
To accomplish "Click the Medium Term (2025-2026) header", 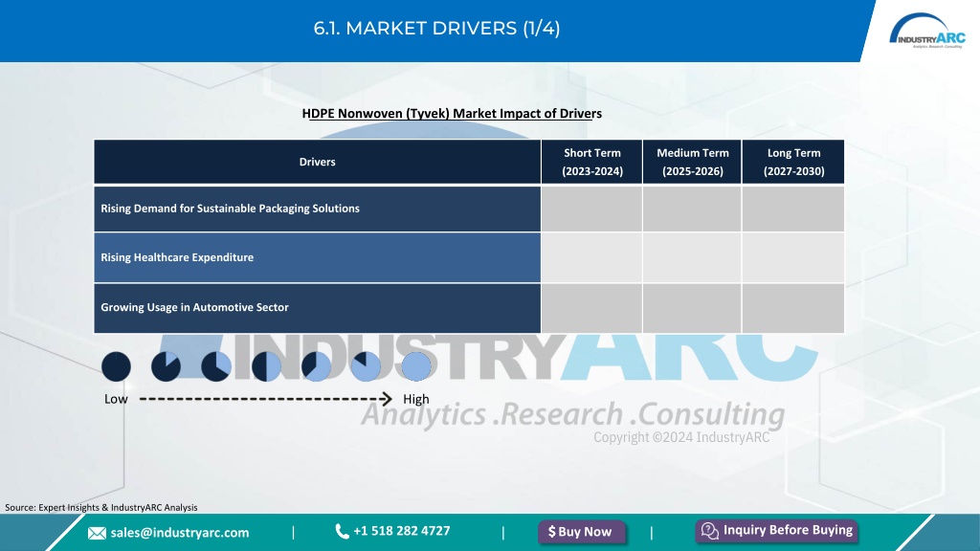I will [693, 162].
